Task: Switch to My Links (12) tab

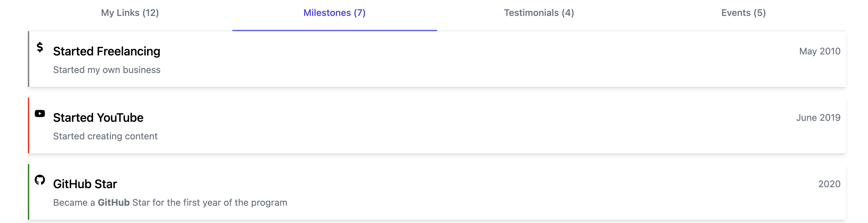Action: tap(130, 13)
